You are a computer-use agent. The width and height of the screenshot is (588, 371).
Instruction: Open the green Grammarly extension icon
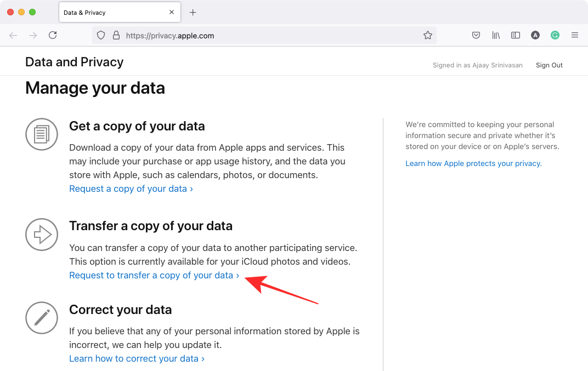pos(555,35)
